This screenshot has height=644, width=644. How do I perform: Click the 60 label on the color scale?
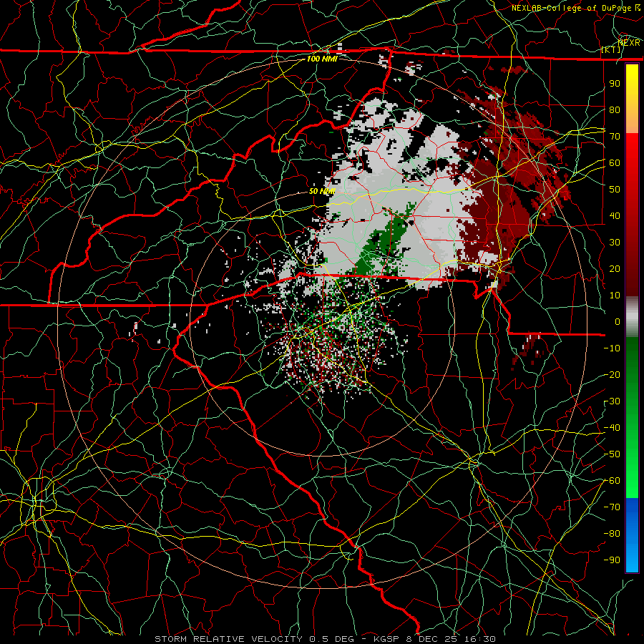pos(615,163)
